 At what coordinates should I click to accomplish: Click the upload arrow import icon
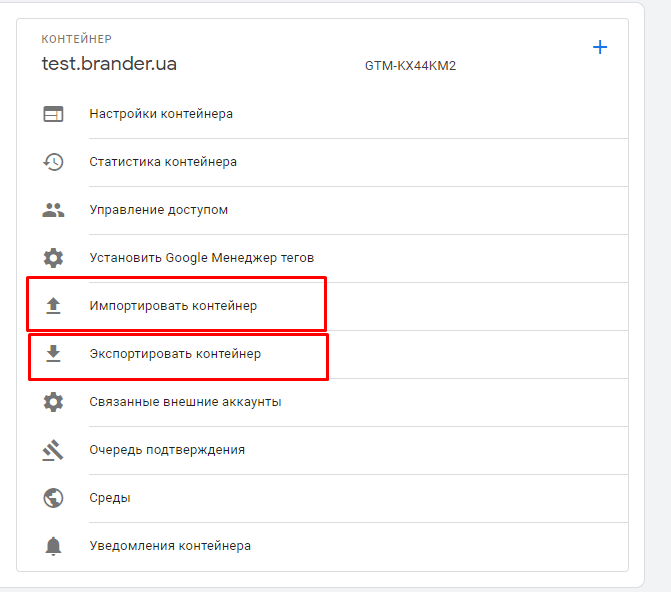53,306
